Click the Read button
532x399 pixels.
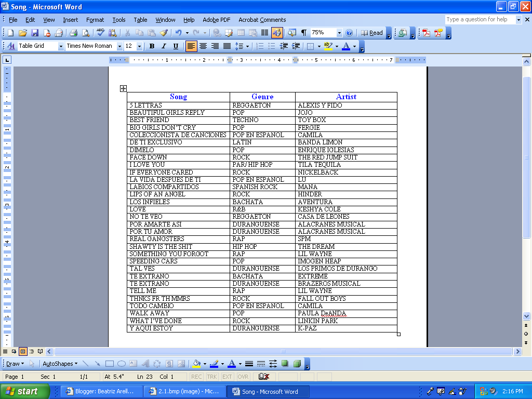click(x=372, y=33)
